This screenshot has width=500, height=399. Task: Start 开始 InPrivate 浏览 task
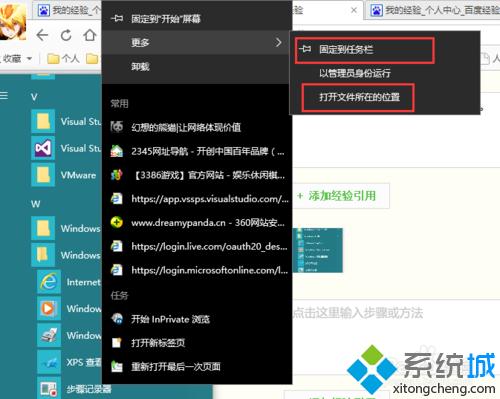point(197,319)
